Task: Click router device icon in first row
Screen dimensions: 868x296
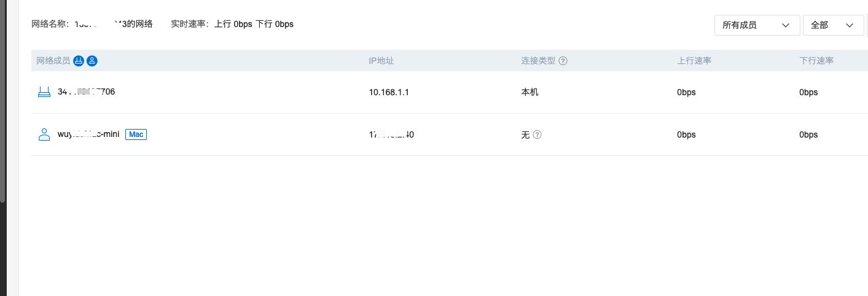Action: point(44,92)
